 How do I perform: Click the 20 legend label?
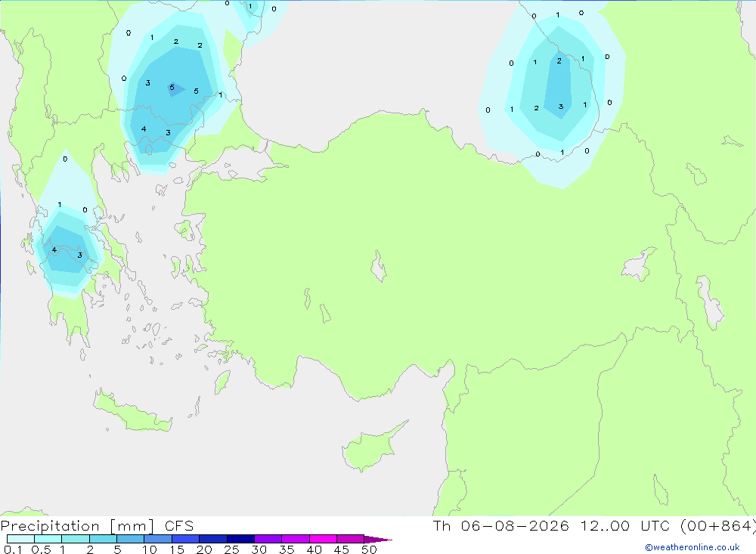pyautogui.click(x=204, y=549)
